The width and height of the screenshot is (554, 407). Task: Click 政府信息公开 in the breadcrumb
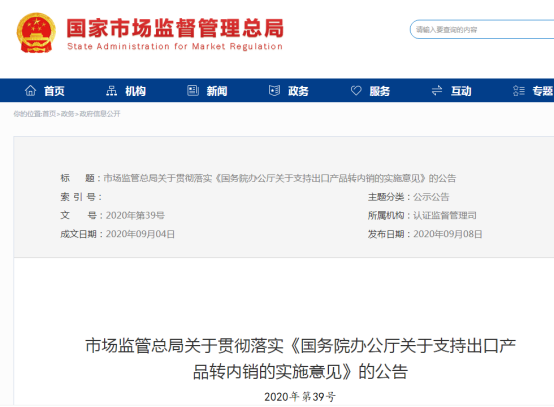[100, 114]
